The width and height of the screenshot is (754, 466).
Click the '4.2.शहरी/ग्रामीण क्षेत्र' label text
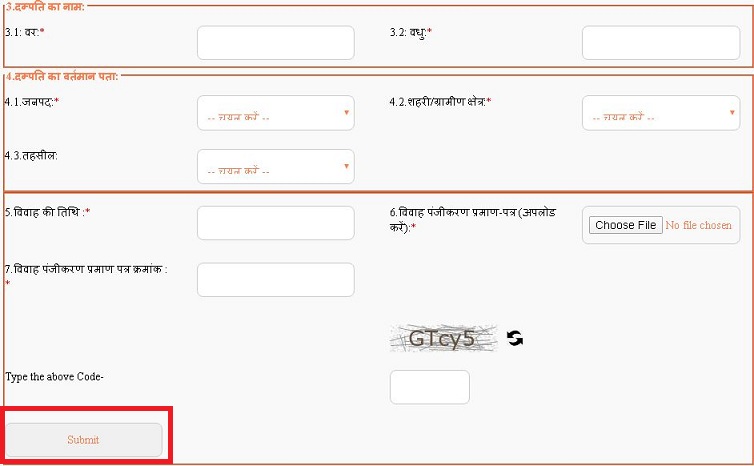point(440,102)
